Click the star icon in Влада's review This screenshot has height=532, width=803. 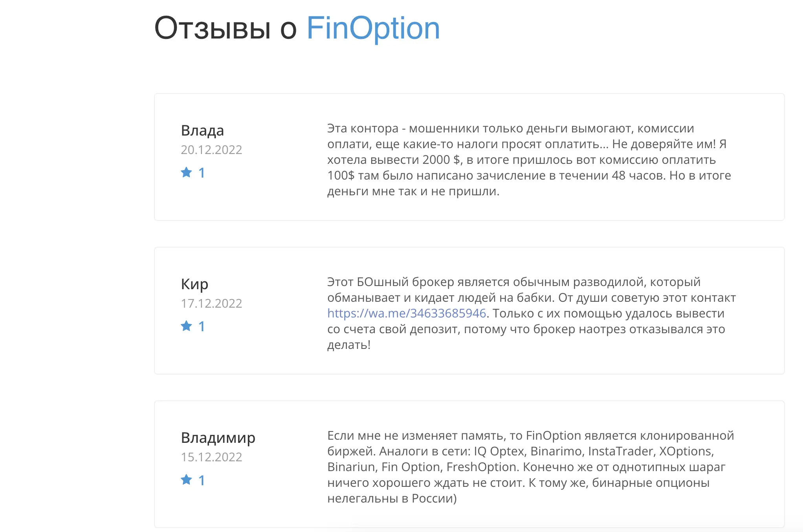point(186,172)
